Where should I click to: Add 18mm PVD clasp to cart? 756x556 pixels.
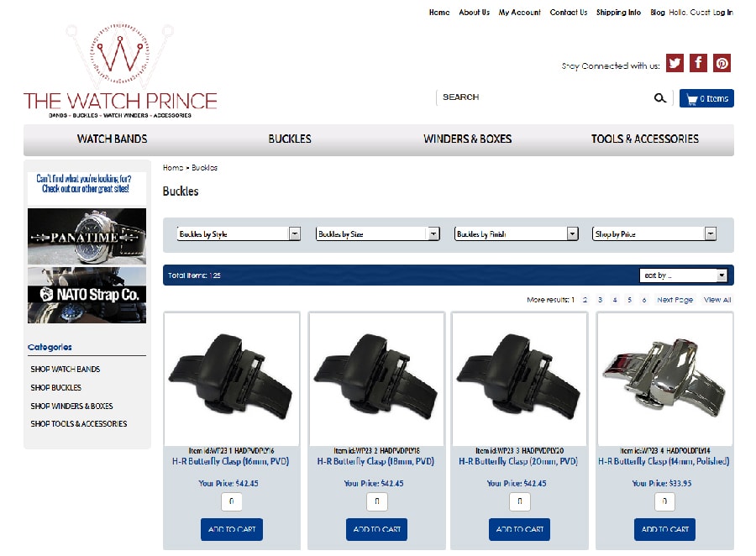pyautogui.click(x=376, y=529)
